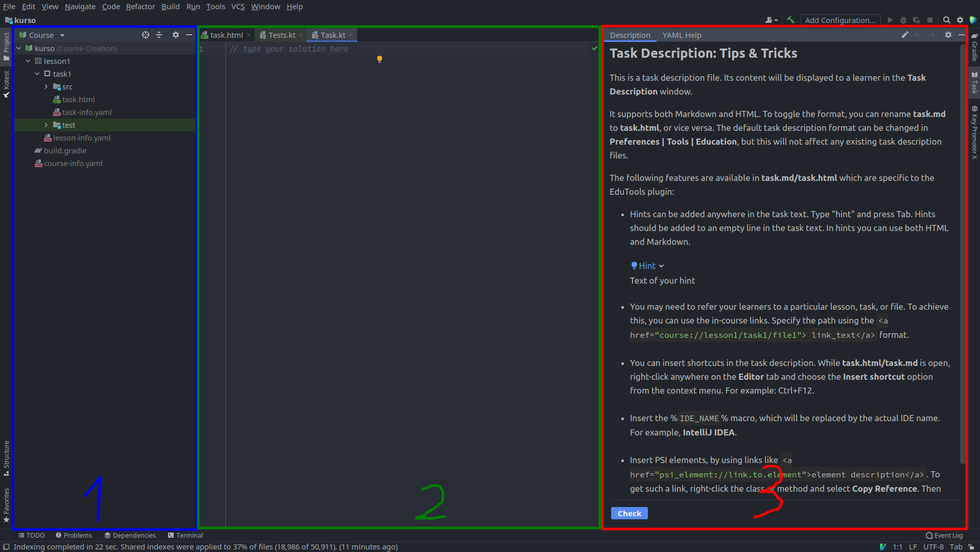The image size is (980, 552).
Task: Change LF line separator
Action: 913,546
